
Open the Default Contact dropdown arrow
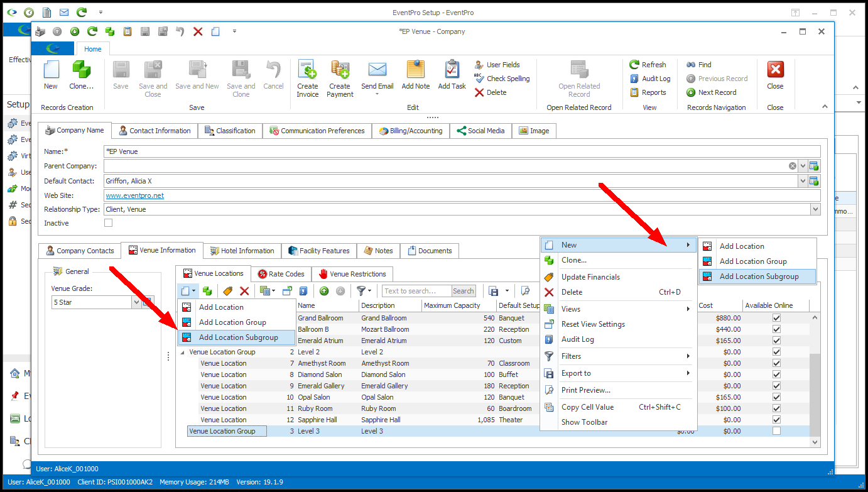(803, 181)
